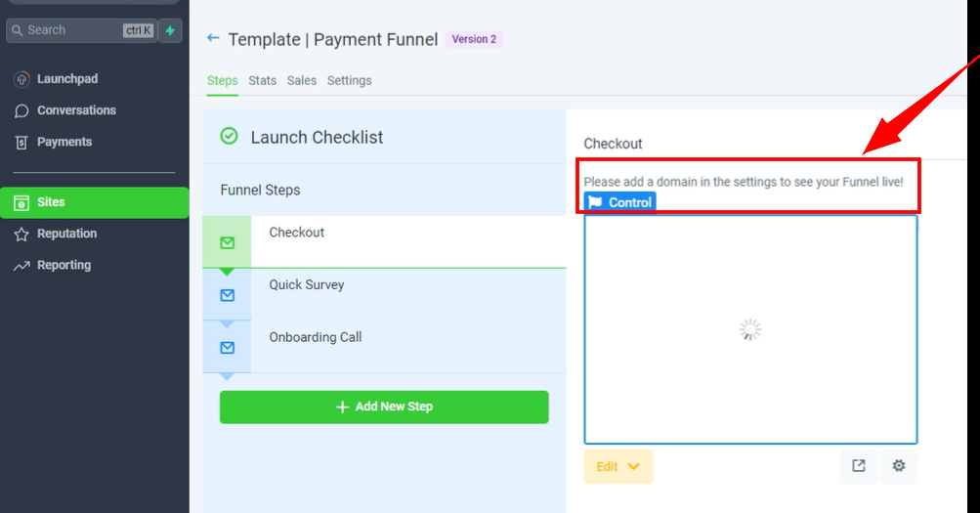Open Conversations from the sidebar

[76, 110]
